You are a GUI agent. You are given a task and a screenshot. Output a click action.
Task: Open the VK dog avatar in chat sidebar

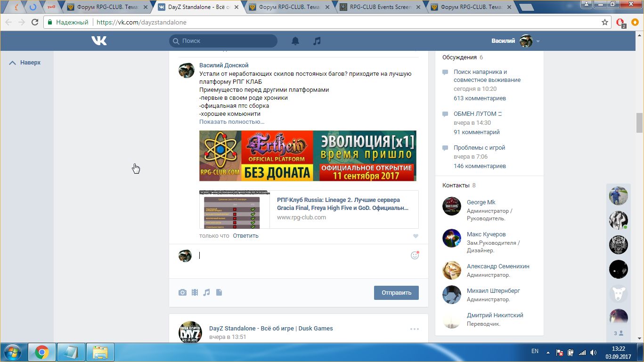point(619,293)
